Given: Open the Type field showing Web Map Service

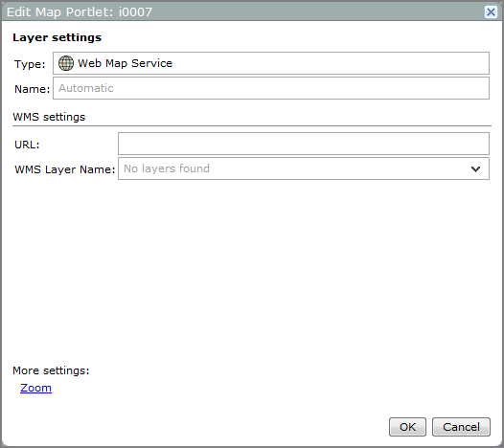Looking at the screenshot, I should click(271, 63).
